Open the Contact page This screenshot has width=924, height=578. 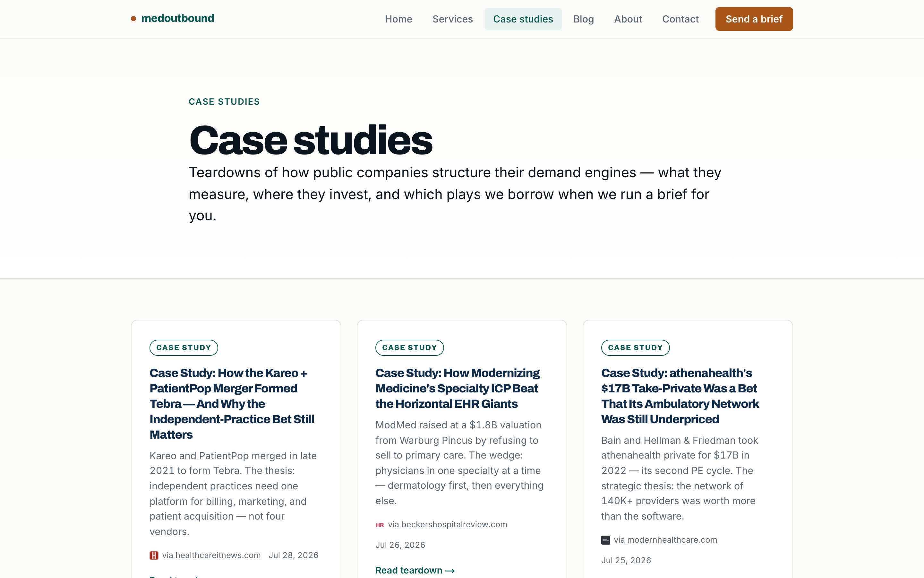[680, 19]
